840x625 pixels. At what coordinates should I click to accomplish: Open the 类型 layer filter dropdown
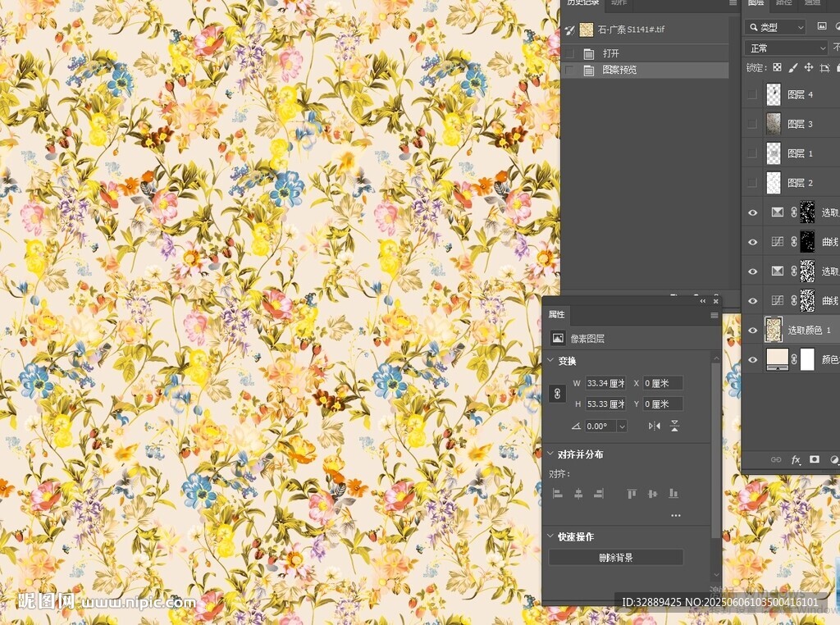[775, 27]
